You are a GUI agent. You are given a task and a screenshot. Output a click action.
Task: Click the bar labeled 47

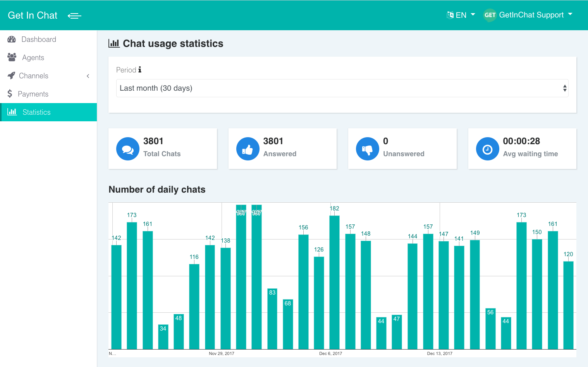397,332
